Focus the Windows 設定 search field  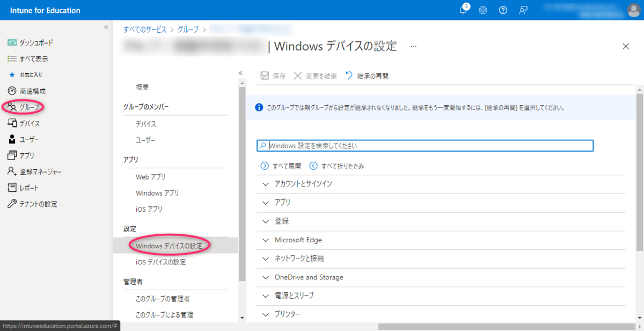(x=425, y=146)
